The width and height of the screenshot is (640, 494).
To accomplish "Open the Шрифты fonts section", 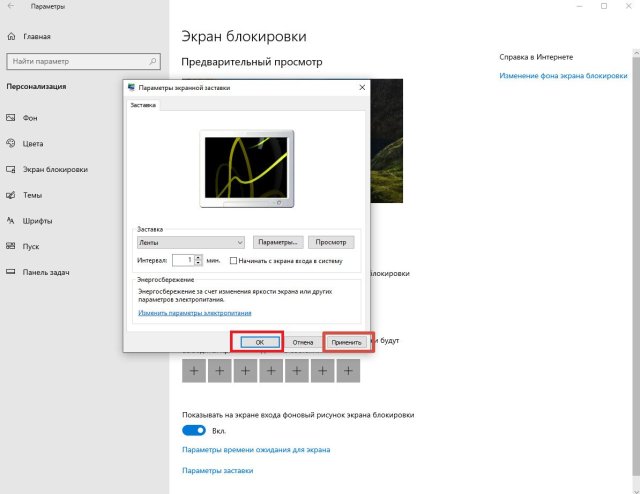I will 37,220.
